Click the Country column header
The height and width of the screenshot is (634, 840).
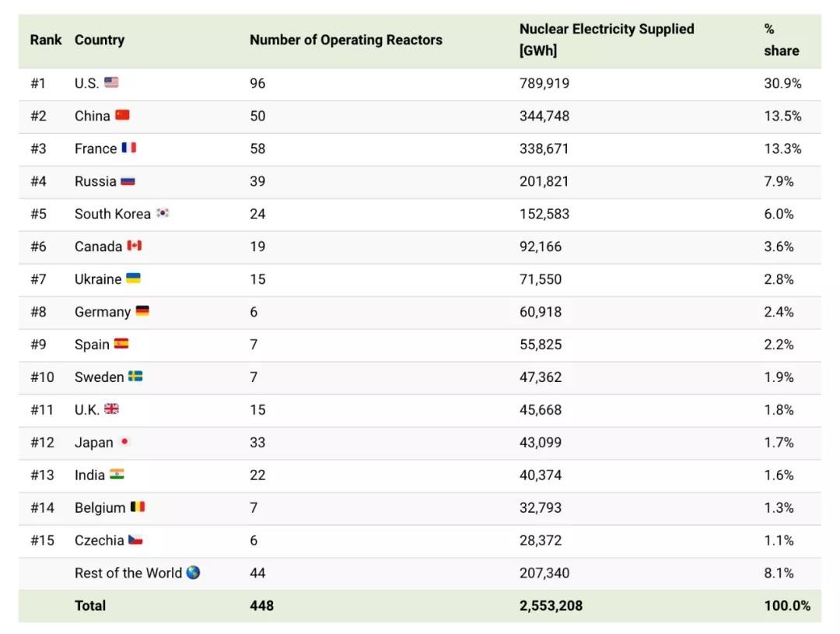pos(100,40)
